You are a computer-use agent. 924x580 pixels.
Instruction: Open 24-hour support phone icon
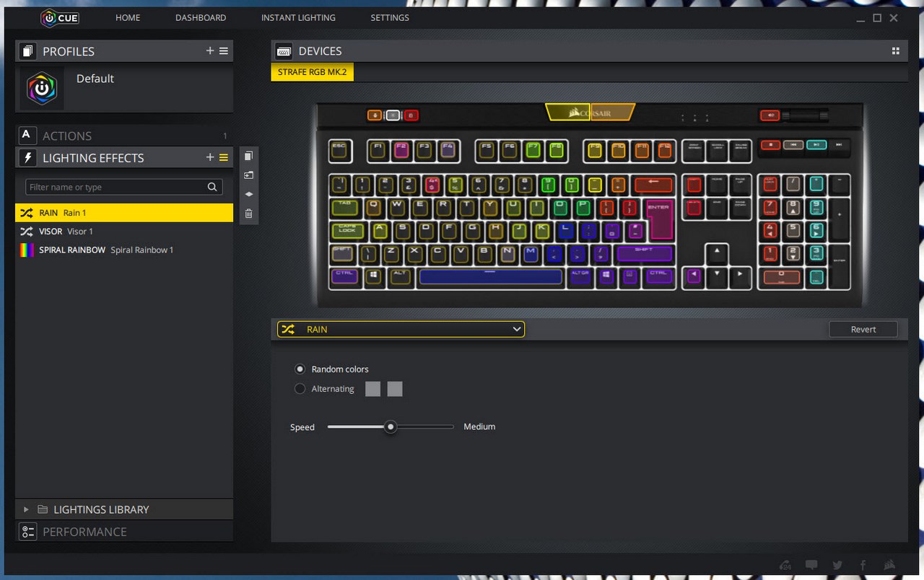[785, 565]
